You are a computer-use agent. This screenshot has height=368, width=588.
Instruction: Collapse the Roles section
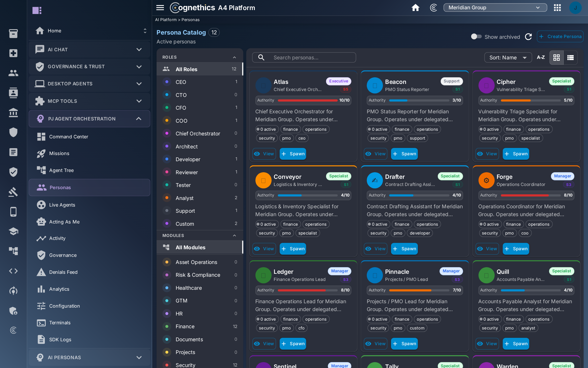tap(234, 57)
